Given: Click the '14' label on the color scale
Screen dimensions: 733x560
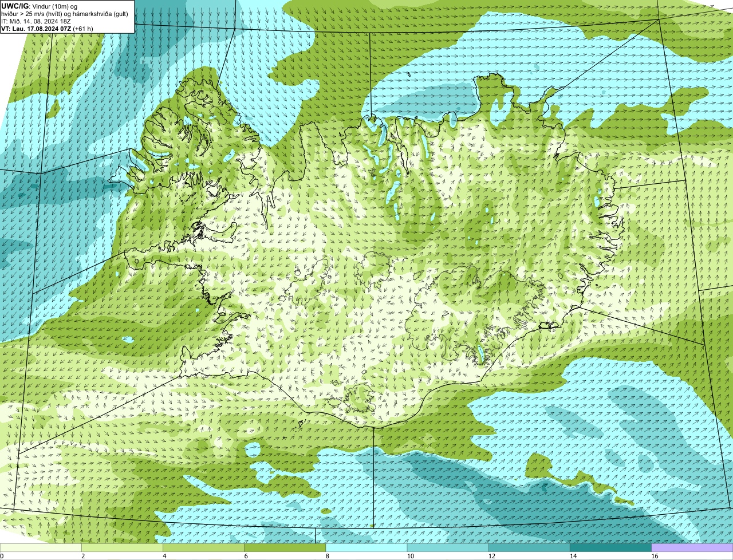Looking at the screenshot, I should coord(573,556).
